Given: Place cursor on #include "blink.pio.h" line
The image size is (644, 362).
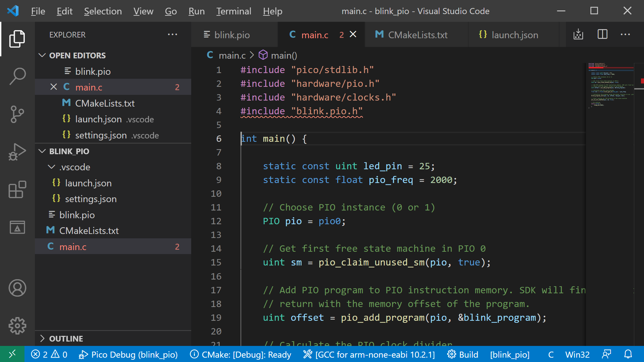Looking at the screenshot, I should pos(302,111).
